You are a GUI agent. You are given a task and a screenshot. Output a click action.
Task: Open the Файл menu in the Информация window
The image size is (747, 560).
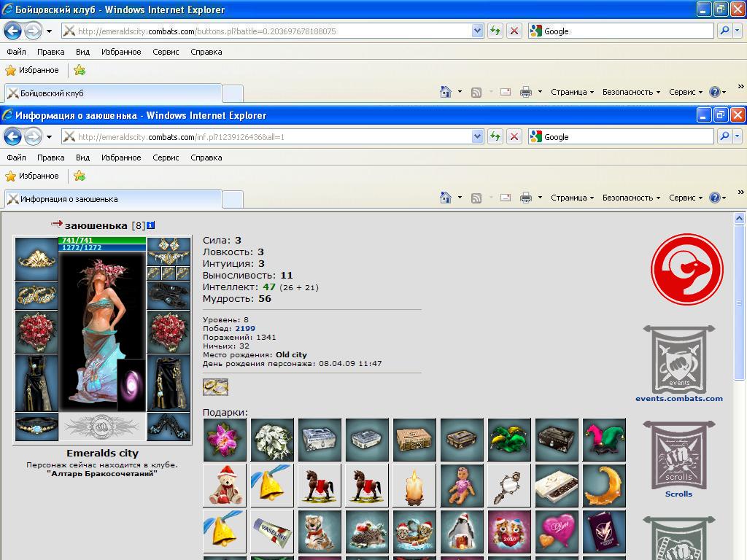pos(16,157)
